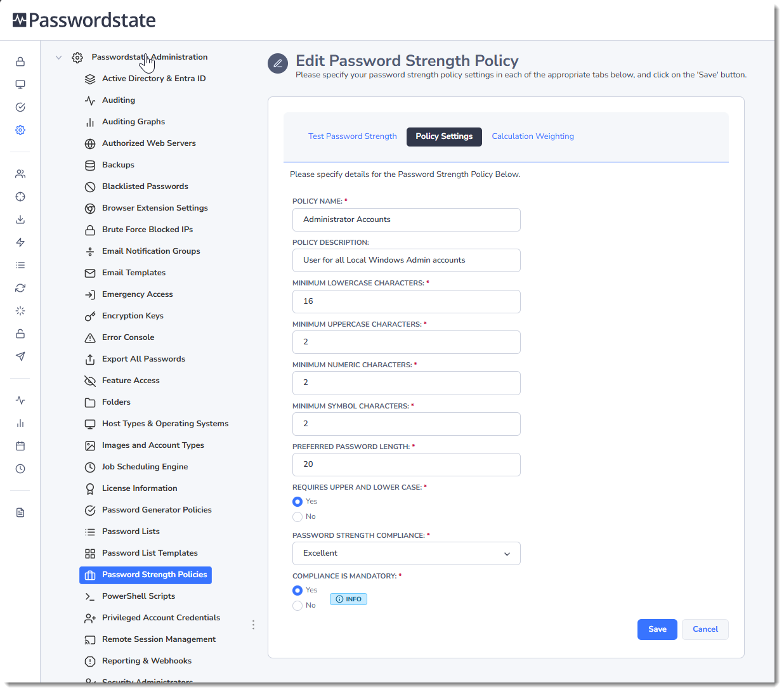
Task: Click the INFO badge next to Compliance Is Mandatory
Action: [x=348, y=599]
